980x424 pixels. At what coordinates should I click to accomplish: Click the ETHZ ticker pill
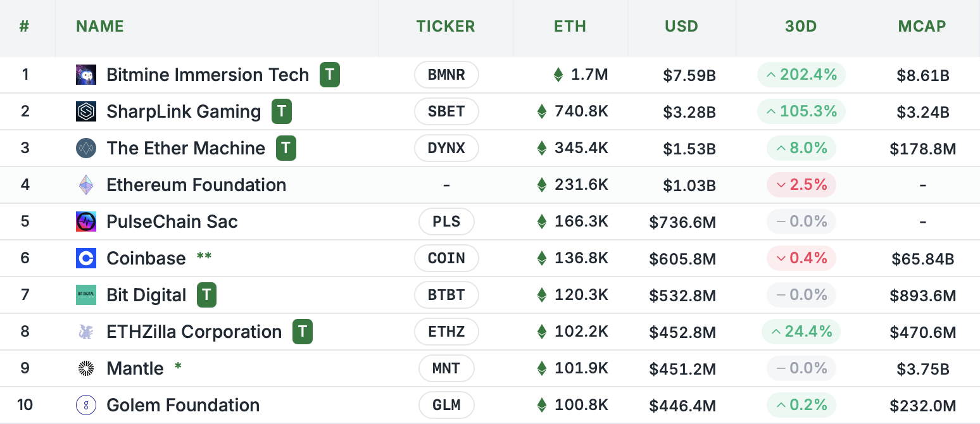(446, 332)
